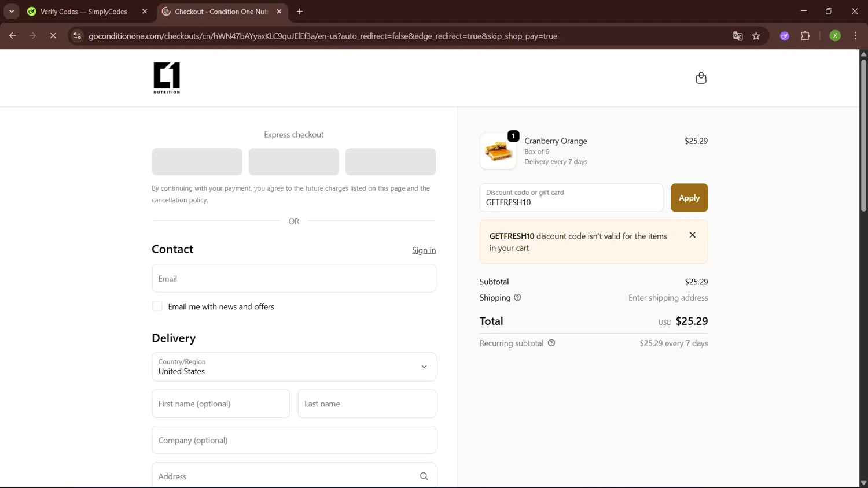The width and height of the screenshot is (868, 488).
Task: Click the third express checkout button
Action: tap(391, 162)
